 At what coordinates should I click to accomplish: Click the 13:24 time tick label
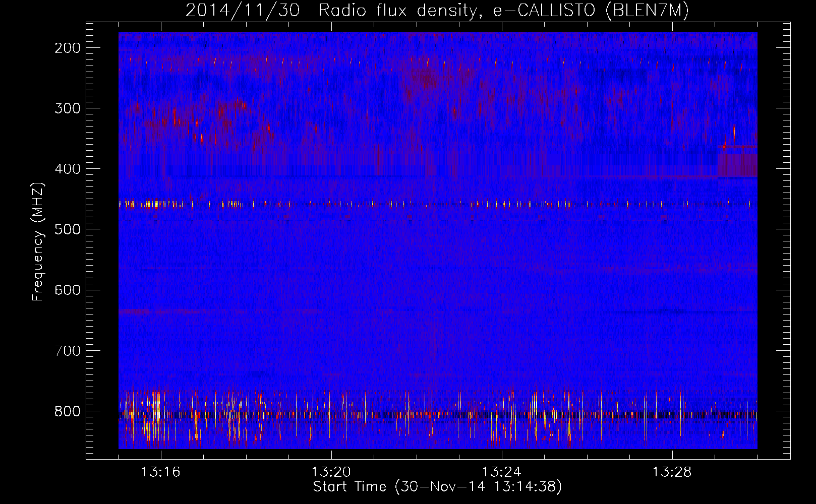[502, 472]
